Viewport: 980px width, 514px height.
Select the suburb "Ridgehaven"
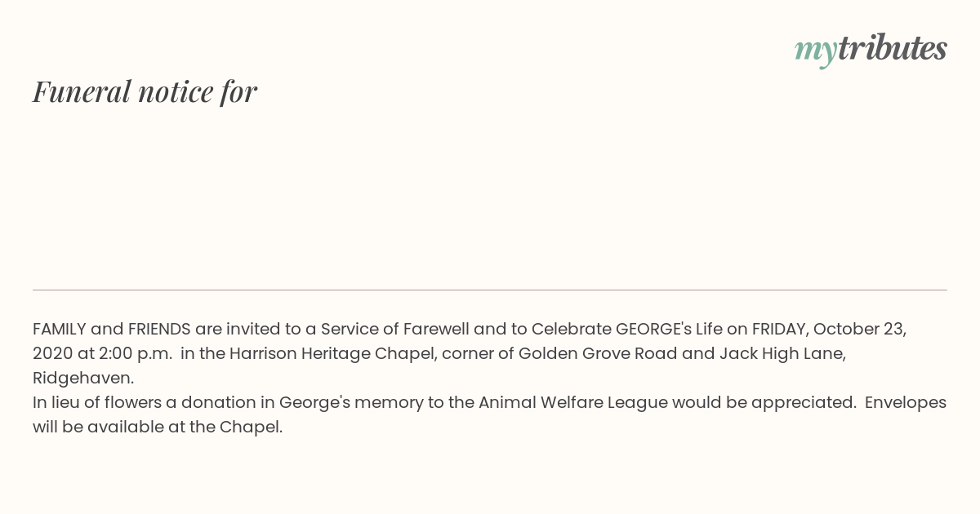pos(81,378)
